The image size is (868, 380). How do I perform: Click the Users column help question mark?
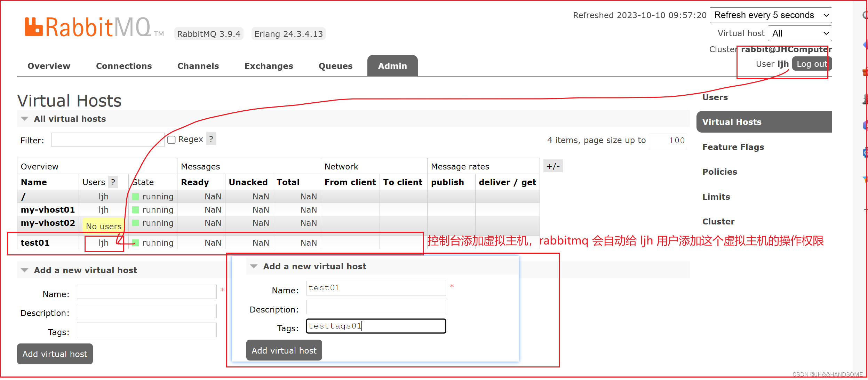pos(113,182)
